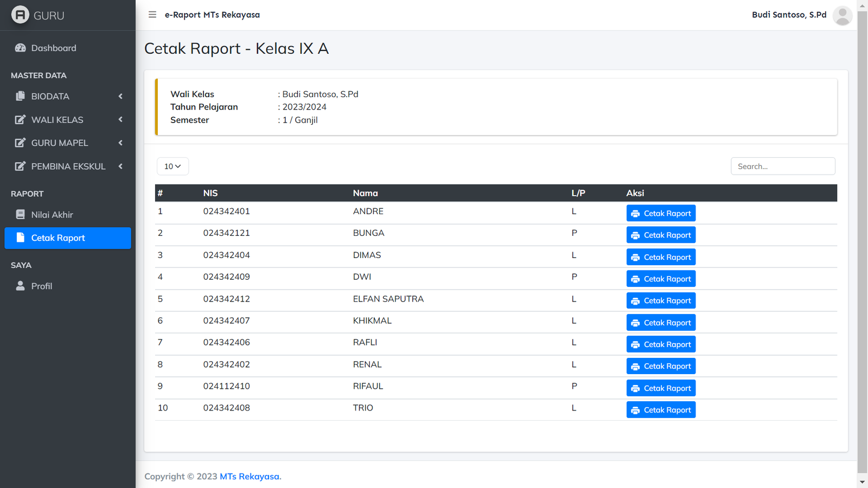Go to the Nilai Akhir menu item
This screenshot has width=868, height=488.
tap(52, 215)
